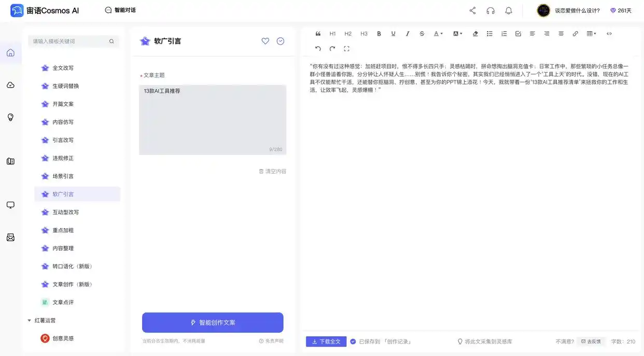Open the font color dropdown
Viewport: 644px width, 356px height.
(x=438, y=34)
